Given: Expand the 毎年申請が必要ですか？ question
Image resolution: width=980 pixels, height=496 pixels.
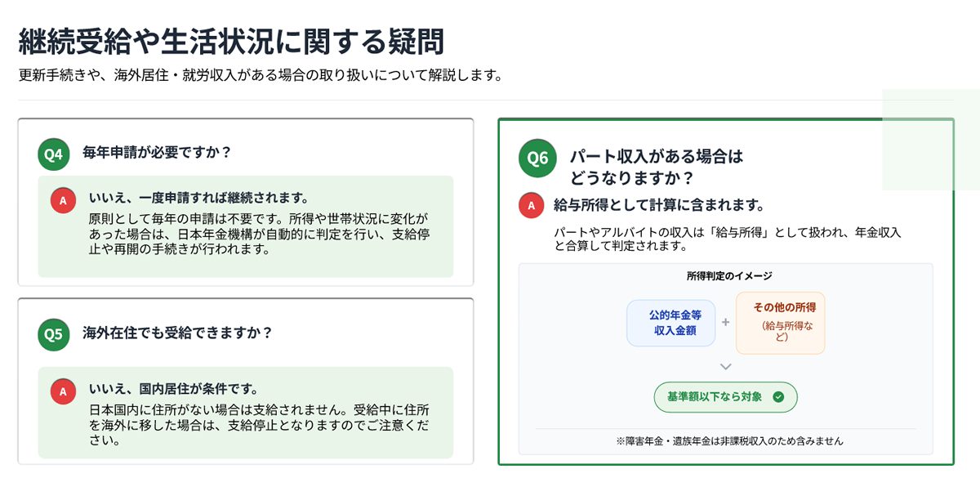Looking at the screenshot, I should coord(157,153).
